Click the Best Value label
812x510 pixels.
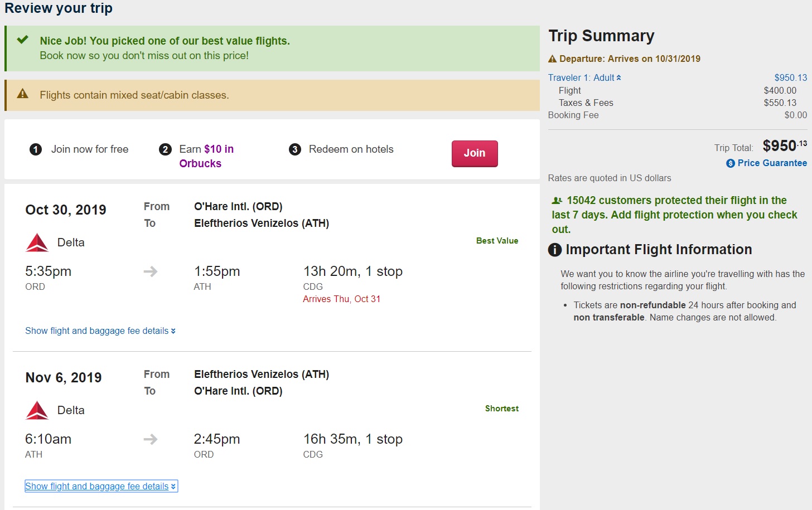coord(497,241)
